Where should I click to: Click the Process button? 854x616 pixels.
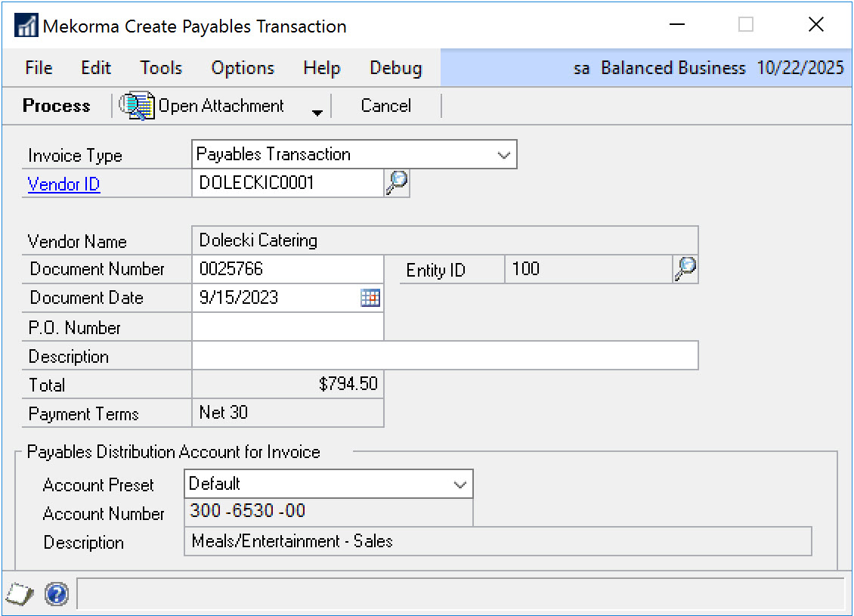[57, 106]
